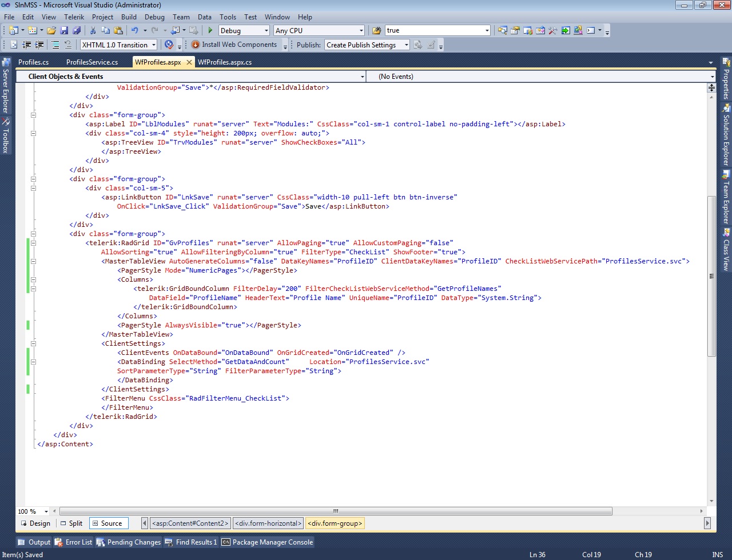This screenshot has height=560, width=732.
Task: Switch to Split view
Action: 71,523
